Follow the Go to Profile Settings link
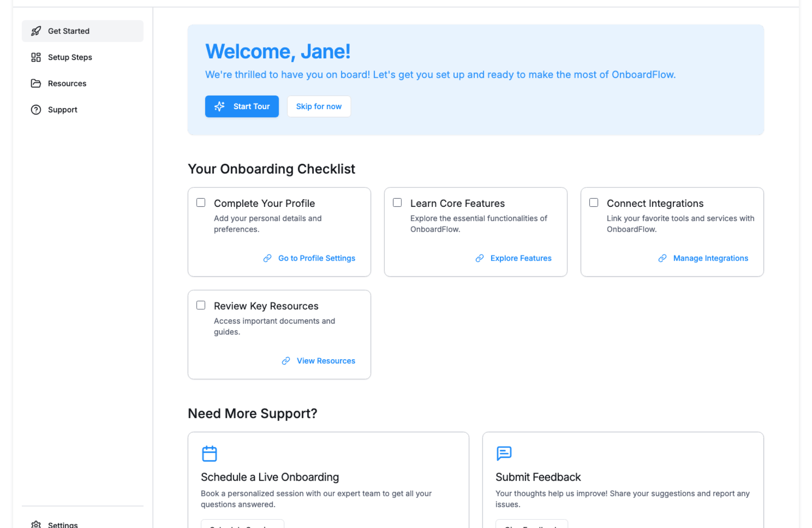The height and width of the screenshot is (528, 812). pos(316,258)
